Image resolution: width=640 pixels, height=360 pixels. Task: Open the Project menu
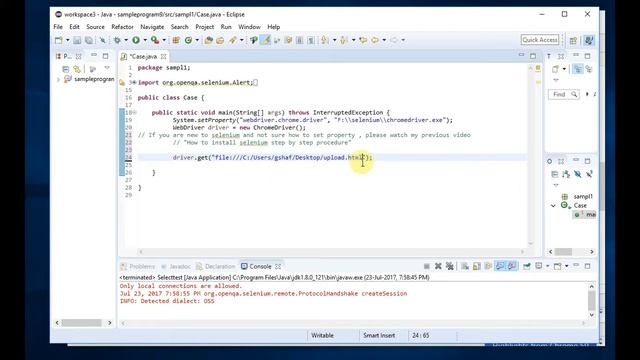pyautogui.click(x=204, y=27)
